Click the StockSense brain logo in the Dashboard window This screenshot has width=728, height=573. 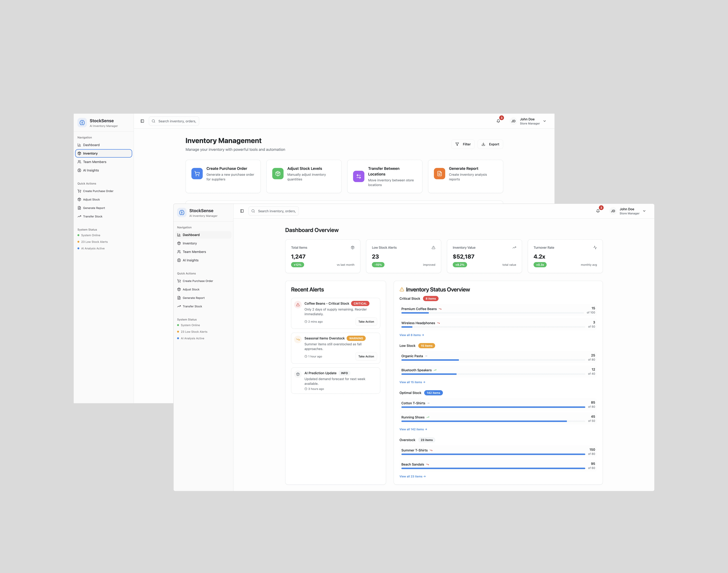(182, 212)
